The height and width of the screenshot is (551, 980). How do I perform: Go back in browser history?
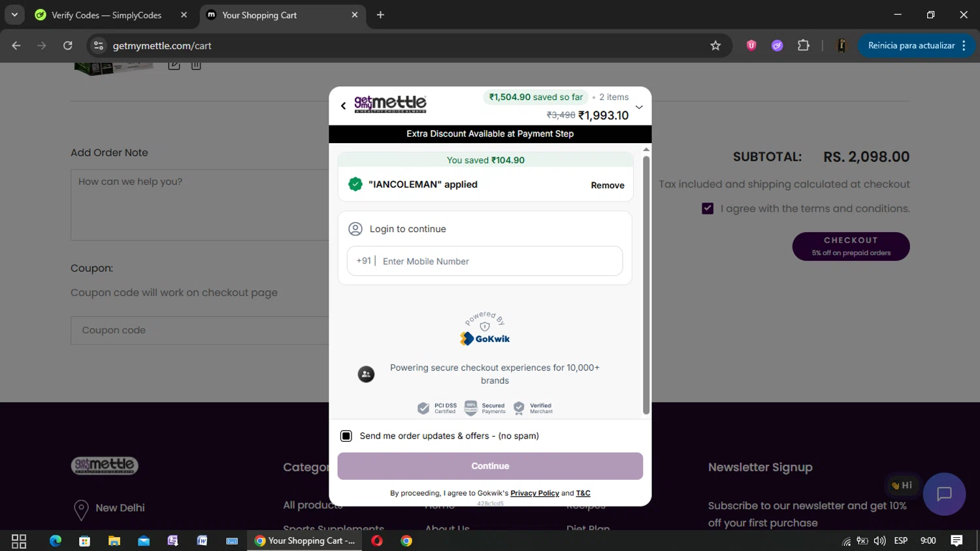[x=16, y=46]
